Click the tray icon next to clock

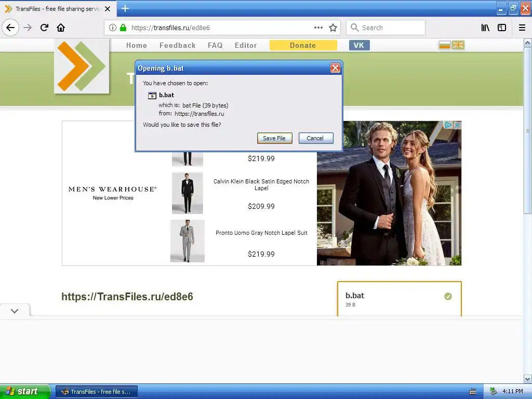[493, 392]
